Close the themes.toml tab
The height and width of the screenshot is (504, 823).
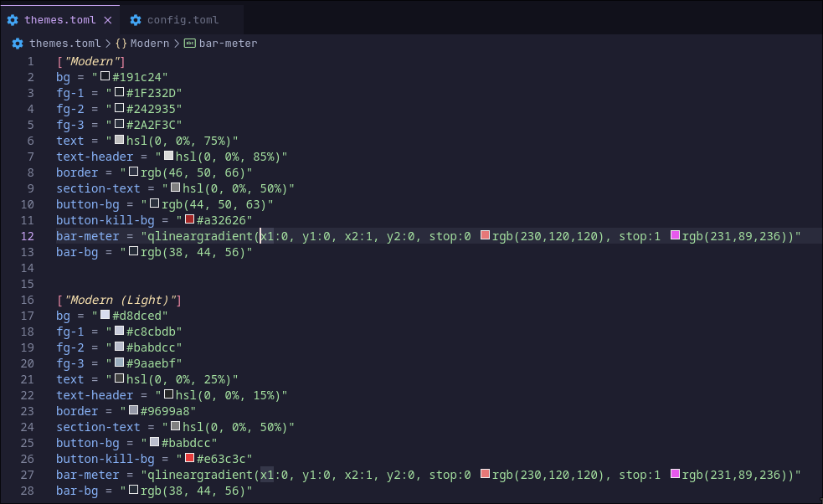click(x=107, y=19)
